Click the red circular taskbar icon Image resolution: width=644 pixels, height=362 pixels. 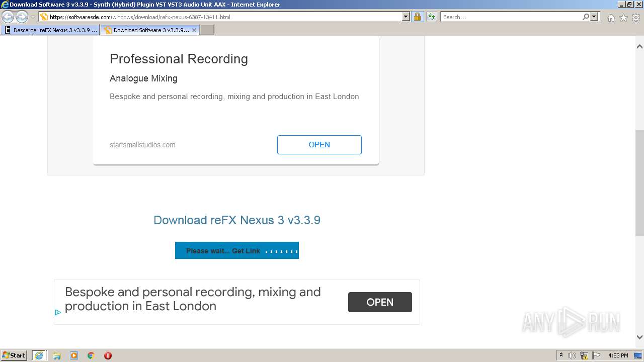point(108,355)
